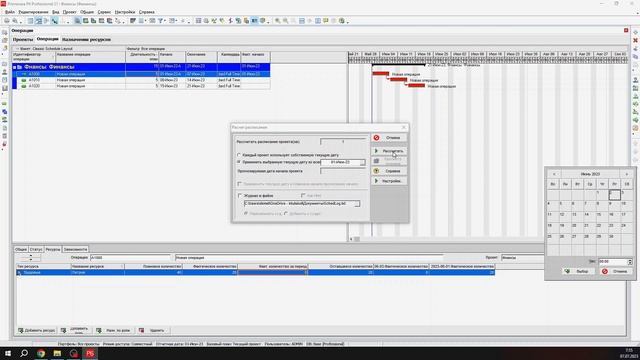Click the print icon in toolbar
This screenshot has height=360, width=640.
pos(7,21)
